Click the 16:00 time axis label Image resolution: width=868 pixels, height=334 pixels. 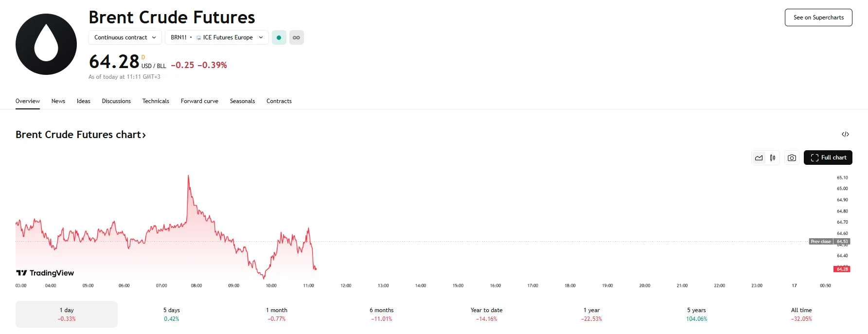pyautogui.click(x=495, y=286)
